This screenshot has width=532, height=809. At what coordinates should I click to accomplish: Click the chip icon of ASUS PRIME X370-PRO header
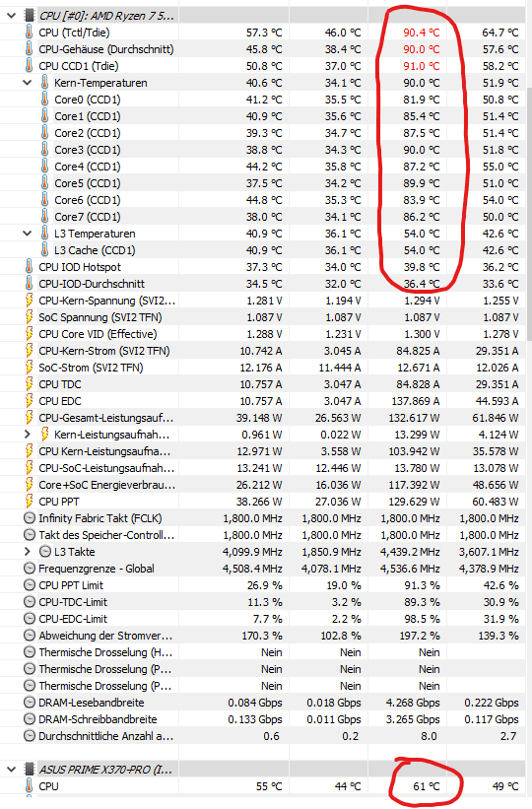[30, 770]
